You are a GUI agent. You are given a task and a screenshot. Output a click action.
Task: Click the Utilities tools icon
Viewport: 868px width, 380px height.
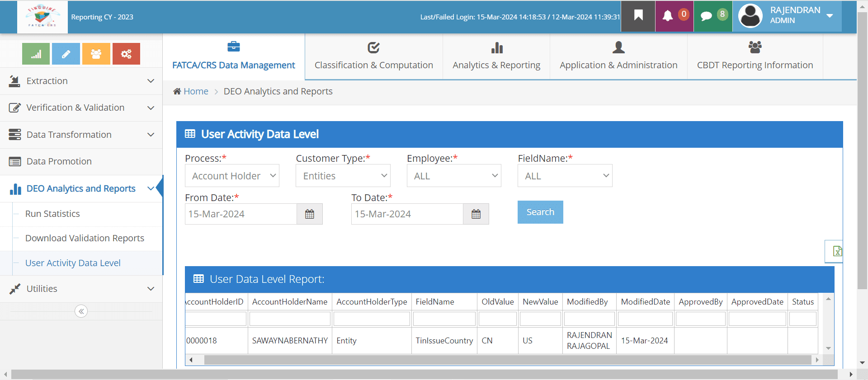click(x=15, y=289)
